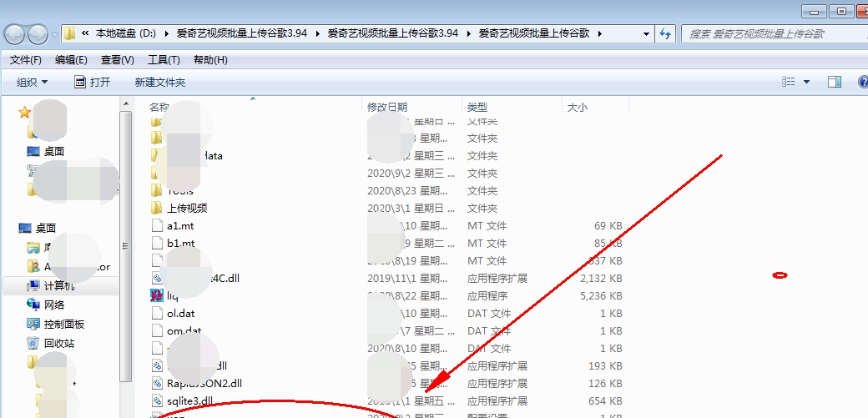
Task: Refresh the current folder view
Action: (x=665, y=33)
